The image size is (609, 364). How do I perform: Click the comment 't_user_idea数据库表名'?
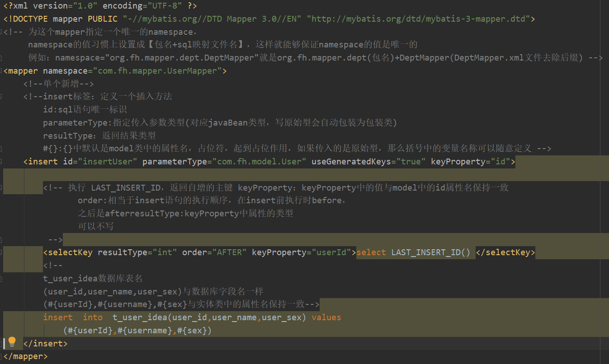pyautogui.click(x=93, y=278)
